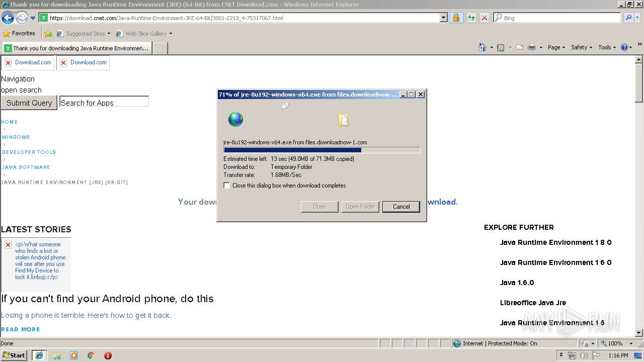Launch Windows Media Player from the taskbar
Image resolution: width=644 pixels, height=362 pixels.
(x=74, y=355)
